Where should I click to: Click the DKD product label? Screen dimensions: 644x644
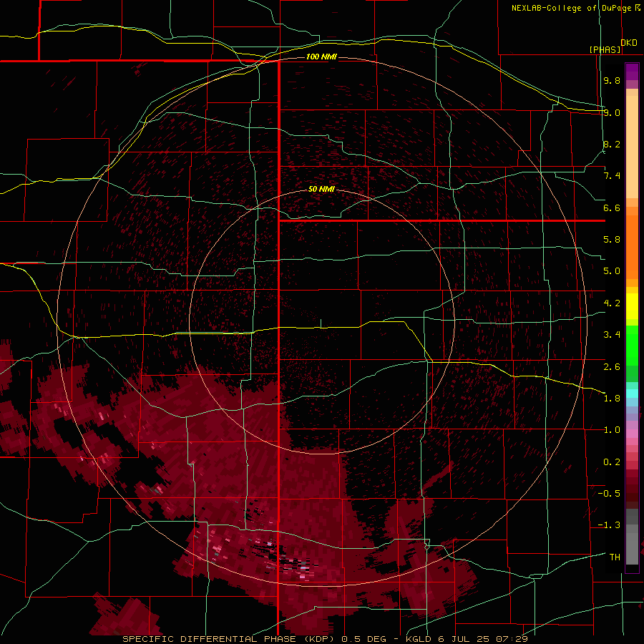[x=629, y=42]
